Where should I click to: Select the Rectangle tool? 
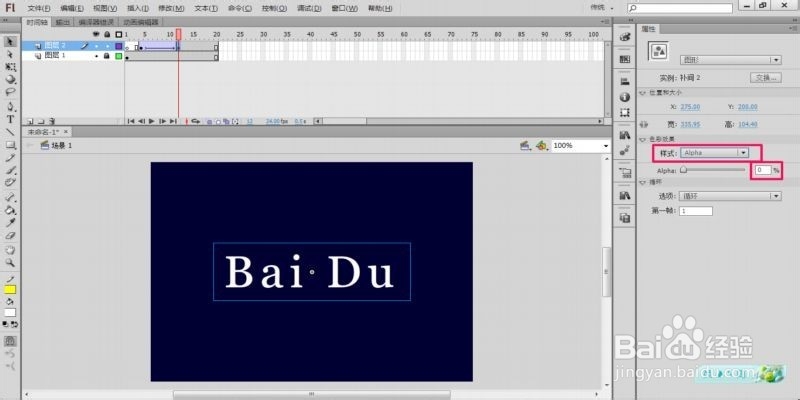pyautogui.click(x=10, y=145)
